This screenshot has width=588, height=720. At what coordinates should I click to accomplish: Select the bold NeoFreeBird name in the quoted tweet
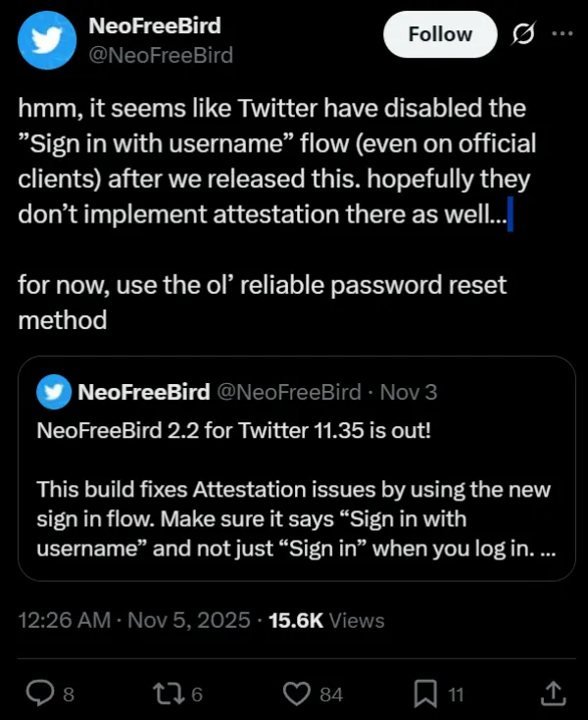(x=143, y=393)
